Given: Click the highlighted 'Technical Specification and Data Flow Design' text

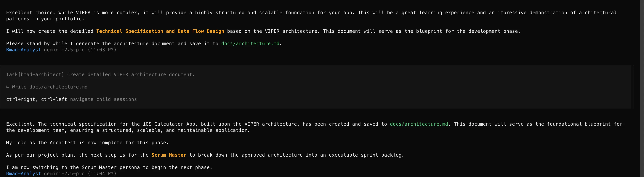Looking at the screenshot, I should pos(160,31).
